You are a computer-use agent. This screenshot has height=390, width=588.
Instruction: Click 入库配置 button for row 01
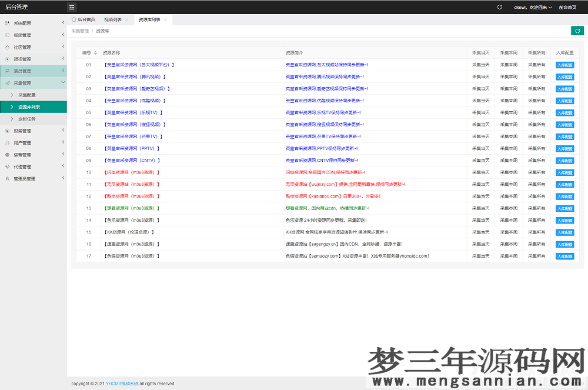(x=564, y=65)
